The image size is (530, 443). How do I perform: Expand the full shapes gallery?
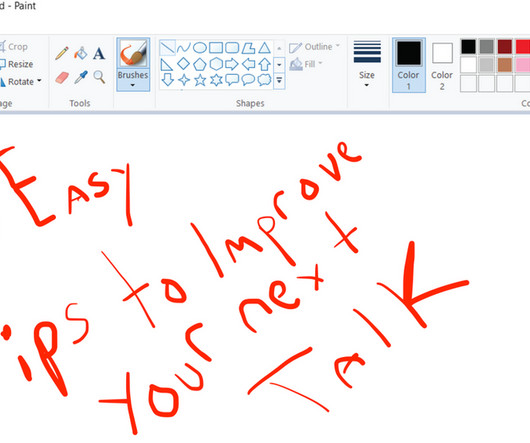[x=279, y=80]
